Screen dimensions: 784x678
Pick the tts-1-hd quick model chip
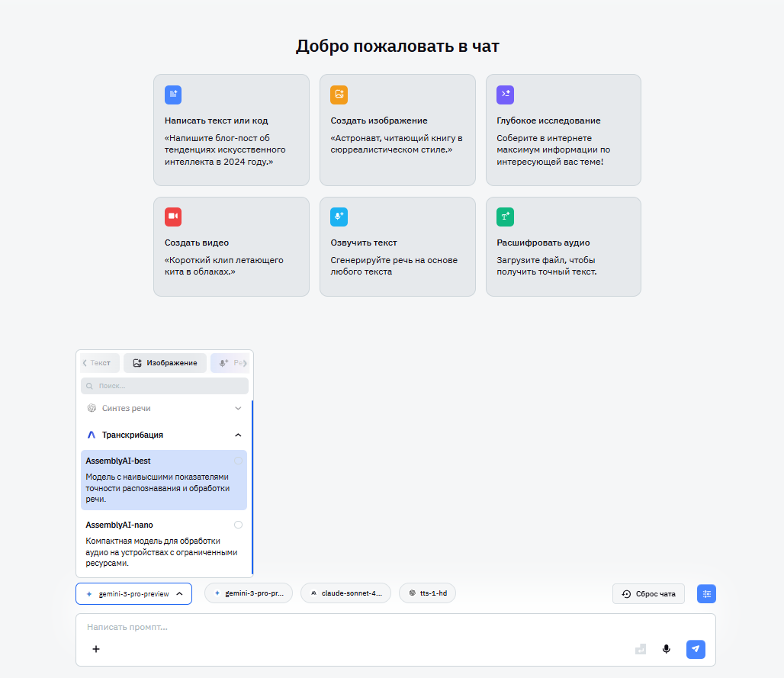click(428, 593)
